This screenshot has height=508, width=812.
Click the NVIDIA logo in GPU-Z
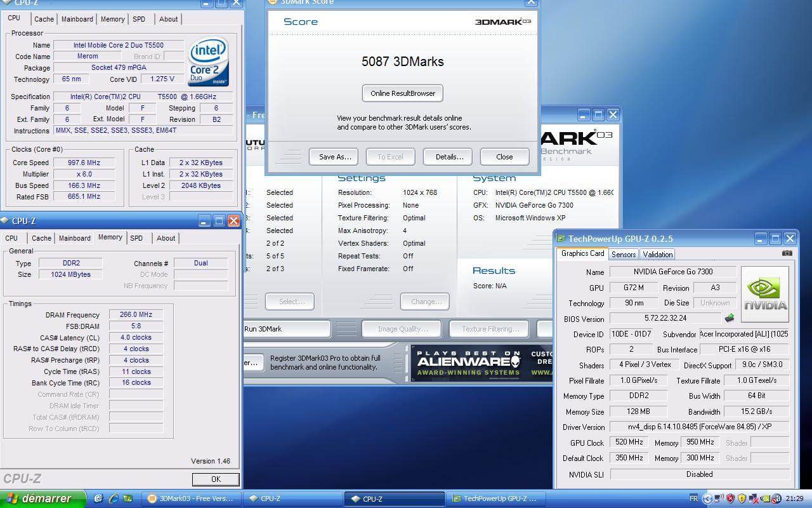pyautogui.click(x=765, y=294)
